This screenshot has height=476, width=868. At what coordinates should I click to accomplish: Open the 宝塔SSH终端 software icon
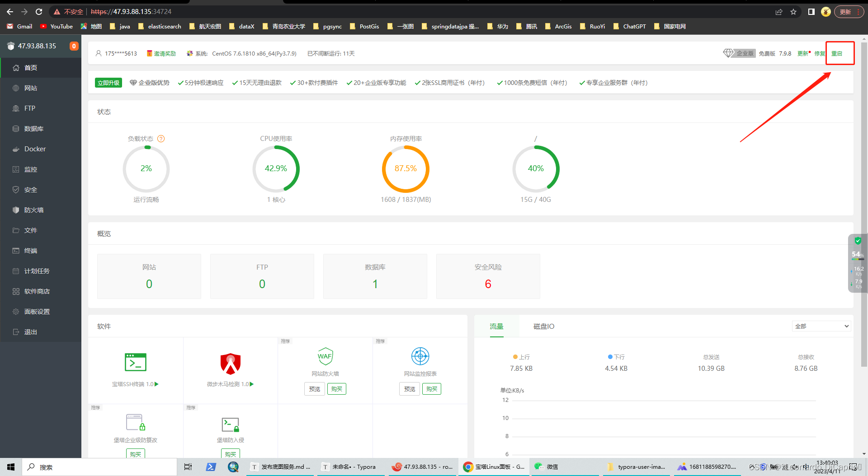point(136,362)
